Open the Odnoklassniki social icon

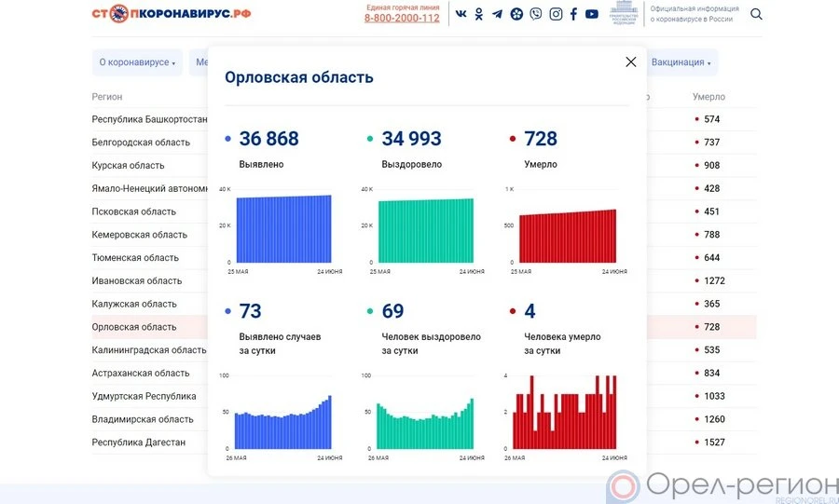[x=479, y=14]
